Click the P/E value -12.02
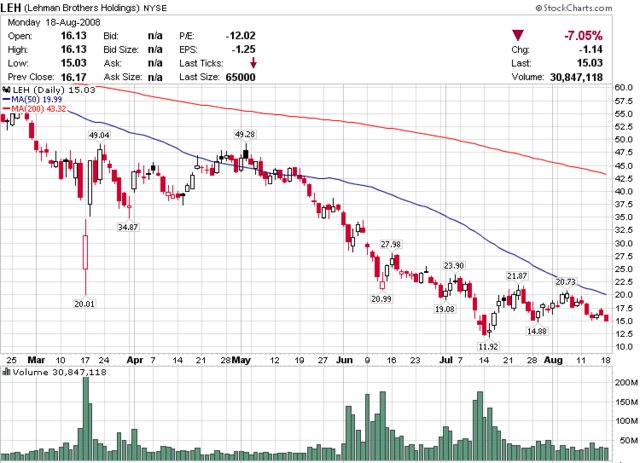The height and width of the screenshot is (463, 640). coord(240,36)
